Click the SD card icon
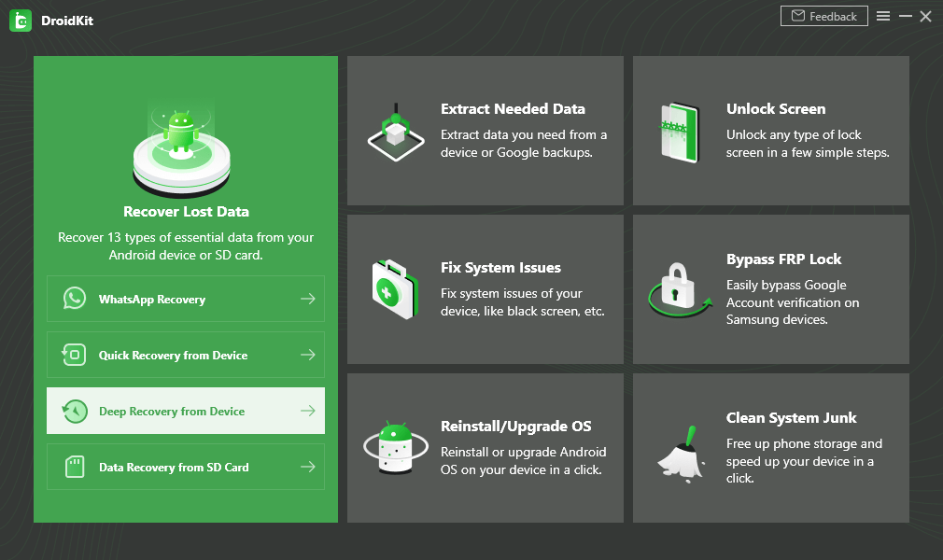Viewport: 943px width, 560px height. pos(75,467)
